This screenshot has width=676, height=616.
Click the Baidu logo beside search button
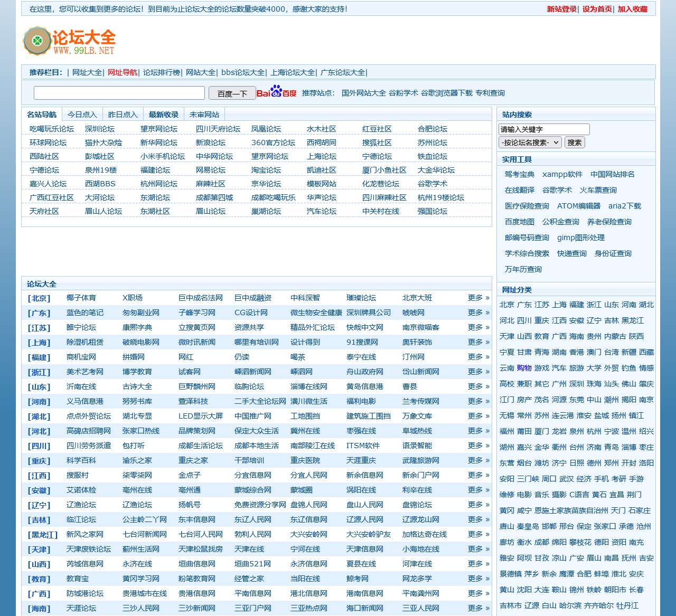point(276,92)
